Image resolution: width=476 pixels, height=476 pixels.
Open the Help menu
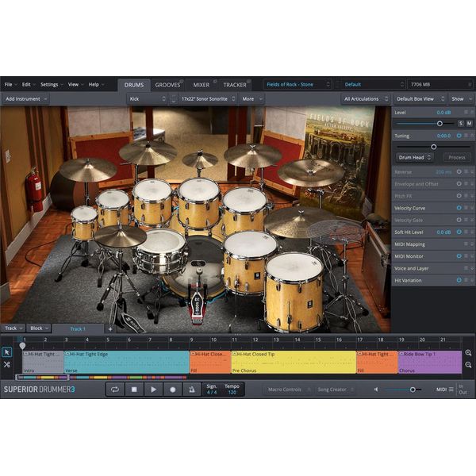click(x=96, y=84)
